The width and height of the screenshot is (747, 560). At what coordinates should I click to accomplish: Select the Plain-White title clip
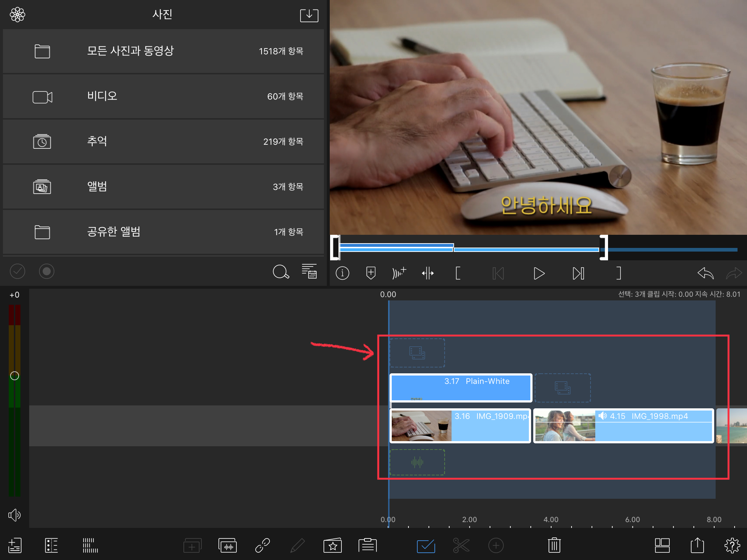tap(461, 388)
